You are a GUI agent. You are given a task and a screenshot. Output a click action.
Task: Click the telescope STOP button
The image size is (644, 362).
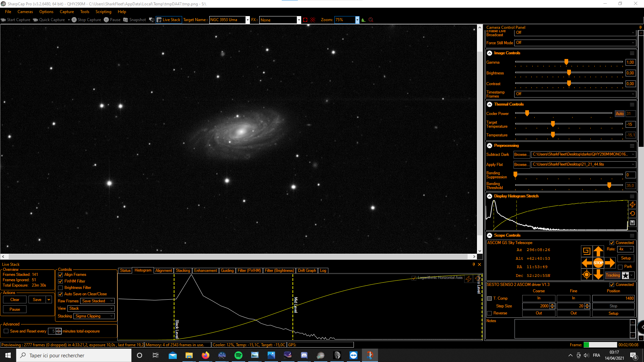click(598, 263)
